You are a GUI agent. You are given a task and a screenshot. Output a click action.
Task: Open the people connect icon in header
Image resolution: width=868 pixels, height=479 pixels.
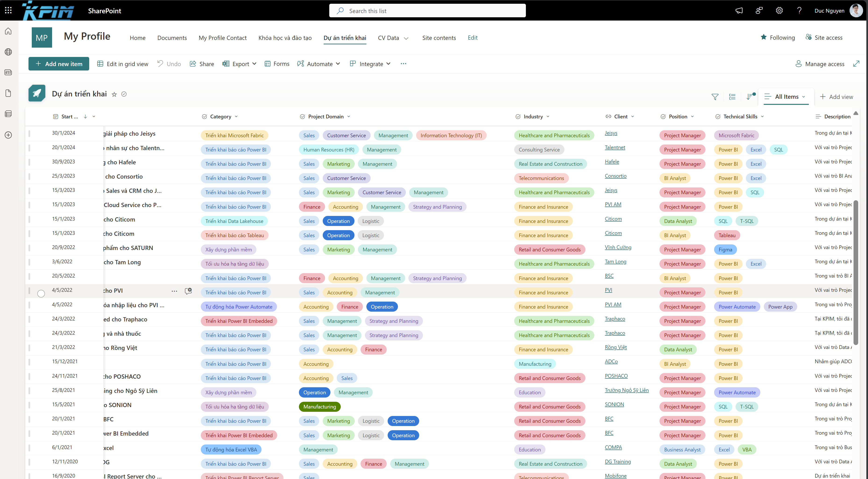(x=759, y=11)
